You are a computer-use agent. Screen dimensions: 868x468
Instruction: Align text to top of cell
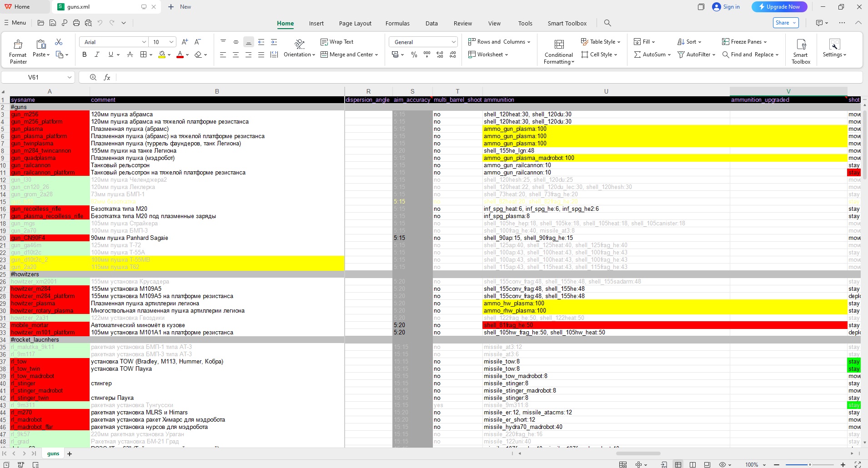pyautogui.click(x=223, y=42)
